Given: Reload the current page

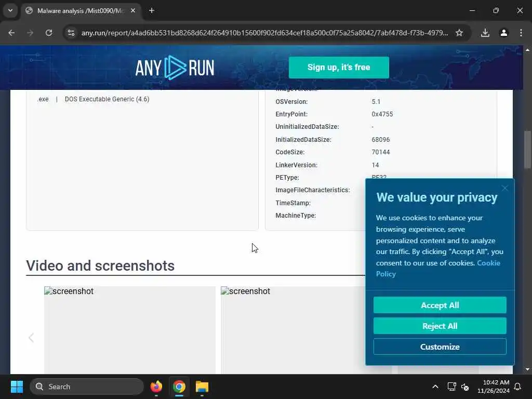Looking at the screenshot, I should [x=49, y=33].
